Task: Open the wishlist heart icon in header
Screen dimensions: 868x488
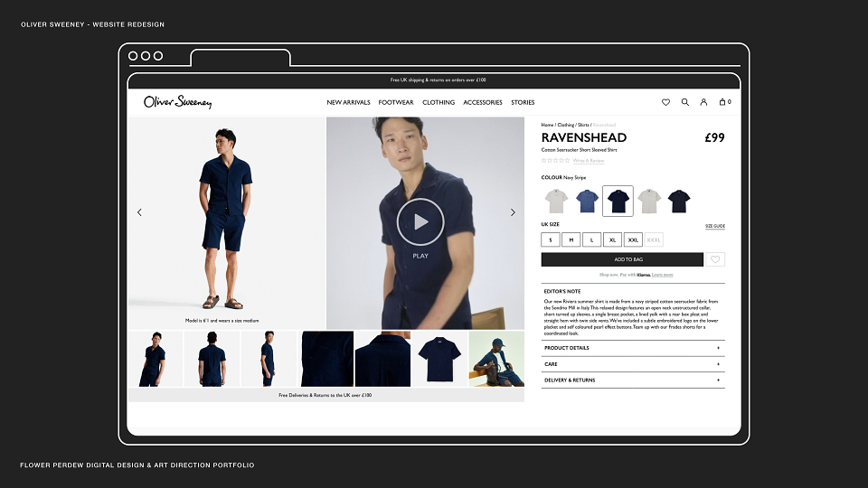Action: click(666, 102)
